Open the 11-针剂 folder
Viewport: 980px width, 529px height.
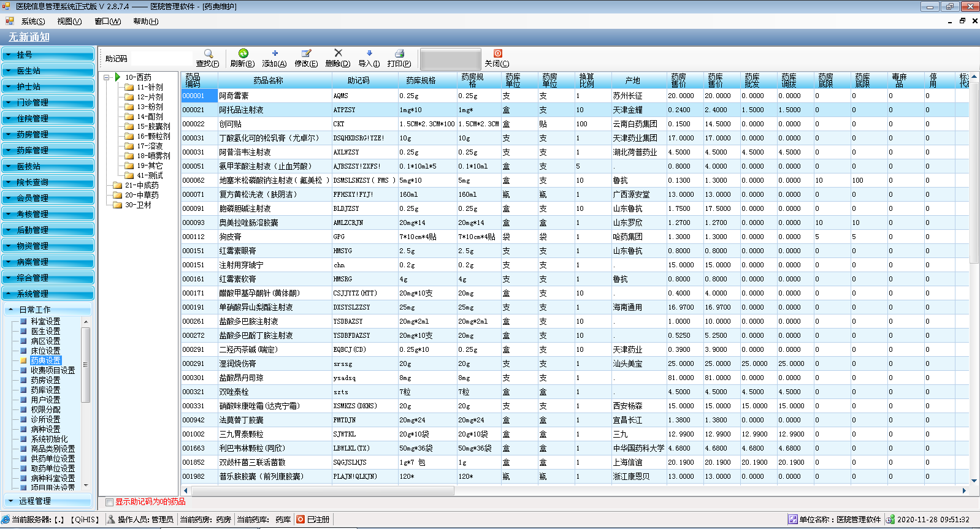[144, 87]
